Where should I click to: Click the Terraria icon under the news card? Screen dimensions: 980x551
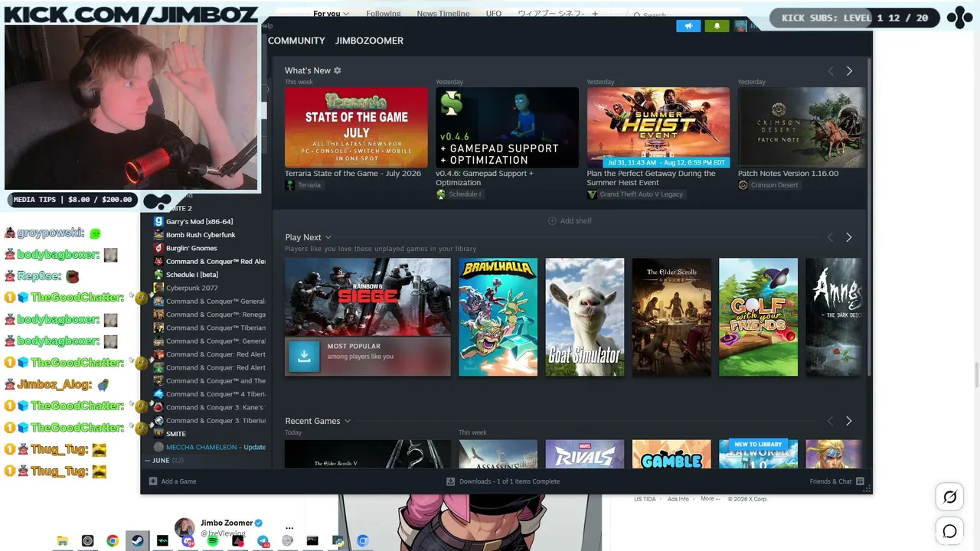coord(290,185)
